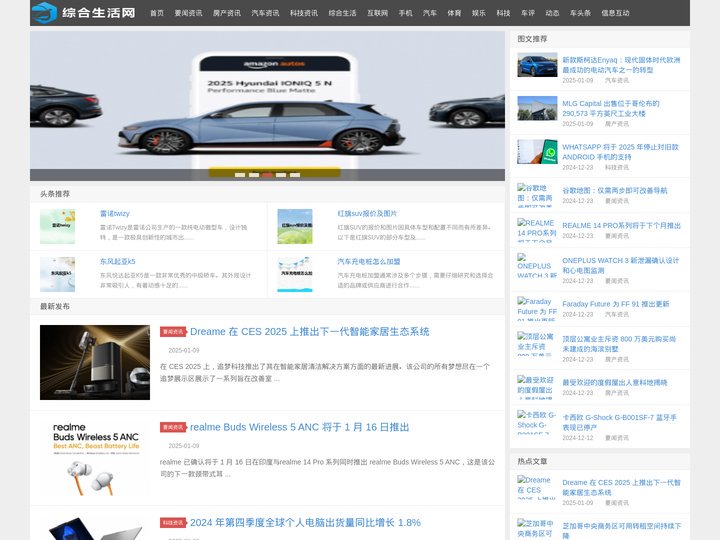
Task: Open MLG Capital 出售 sidebar article
Action: click(x=611, y=108)
